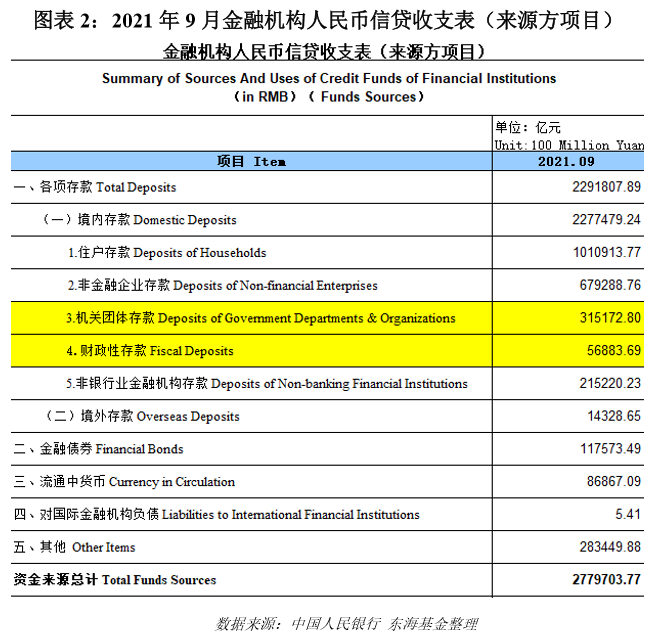Click the value 5.41
656x632 pixels.
[628, 514]
